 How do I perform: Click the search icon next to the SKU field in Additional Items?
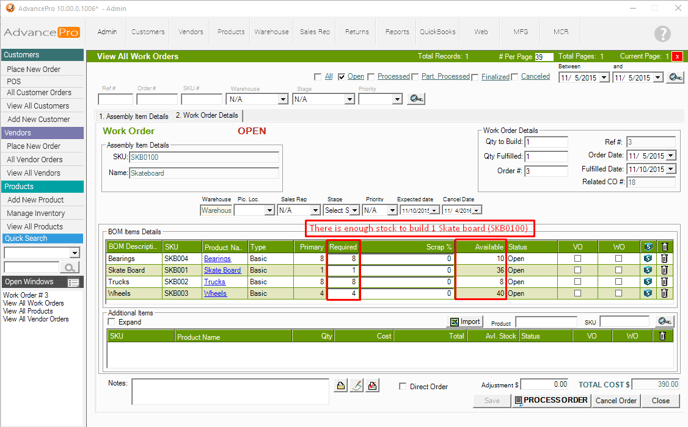point(666,322)
